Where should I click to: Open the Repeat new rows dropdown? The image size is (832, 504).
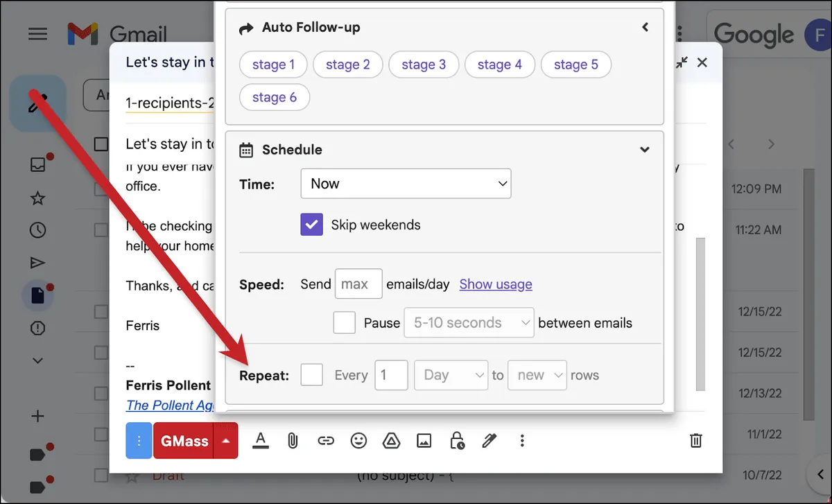pos(537,375)
